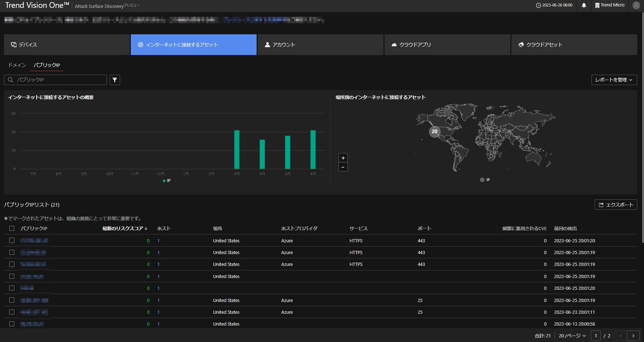
Task: Click the 20 cluster marker on map
Action: pos(434,132)
